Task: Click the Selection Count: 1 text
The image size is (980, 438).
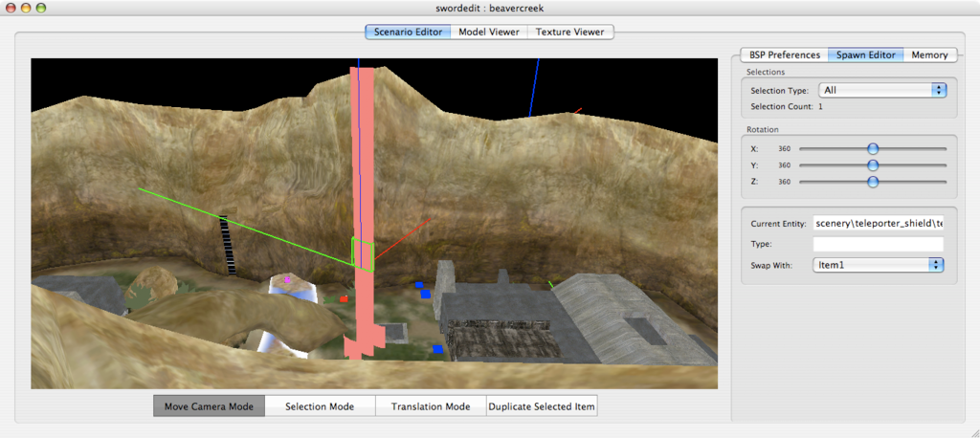Action: pos(787,106)
